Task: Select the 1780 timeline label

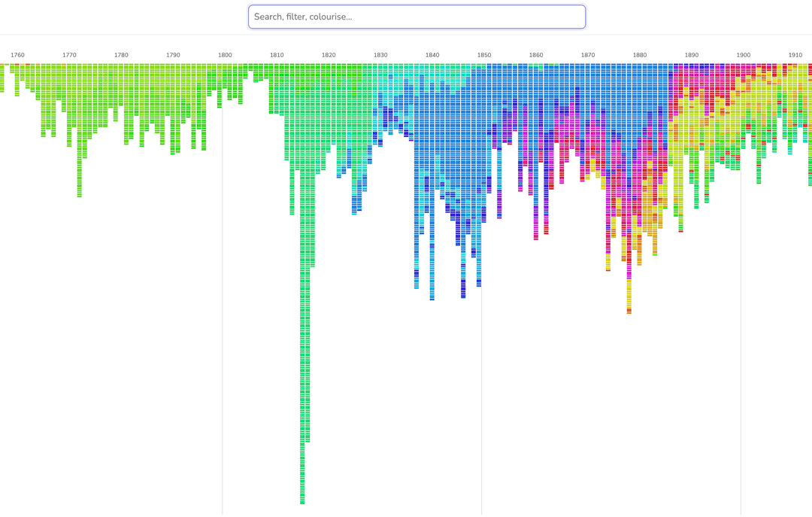Action: 121,55
